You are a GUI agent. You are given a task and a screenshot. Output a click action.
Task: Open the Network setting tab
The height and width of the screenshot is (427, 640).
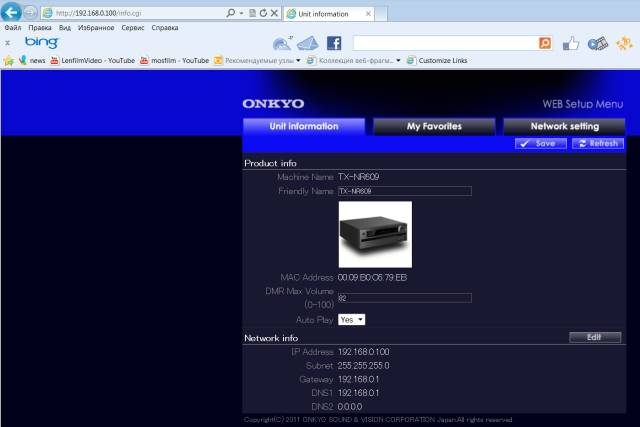point(564,126)
